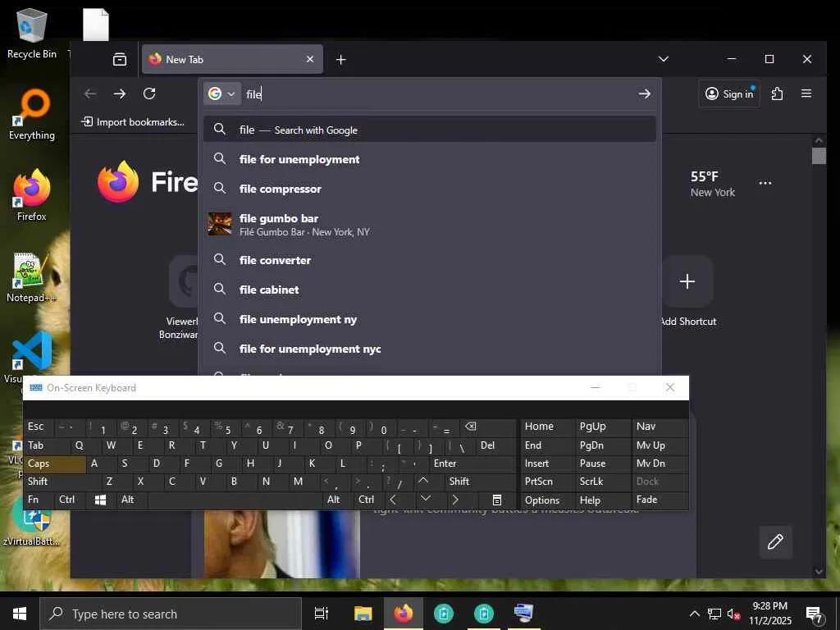Show hidden system tray icons
This screenshot has height=630, width=840.
point(694,614)
